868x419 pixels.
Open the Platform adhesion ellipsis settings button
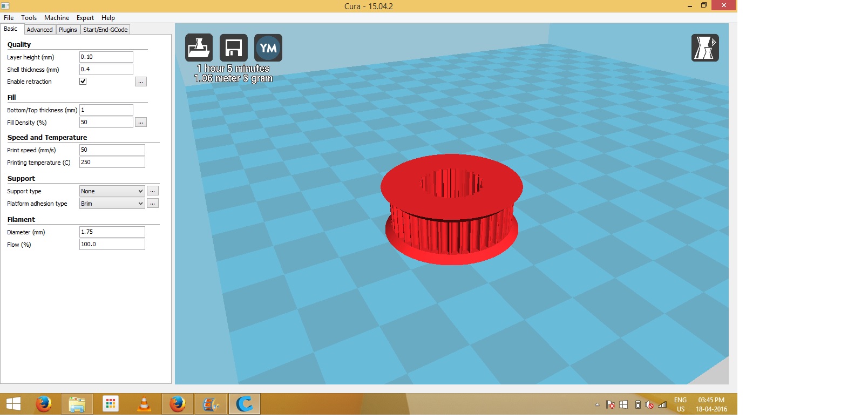point(153,204)
